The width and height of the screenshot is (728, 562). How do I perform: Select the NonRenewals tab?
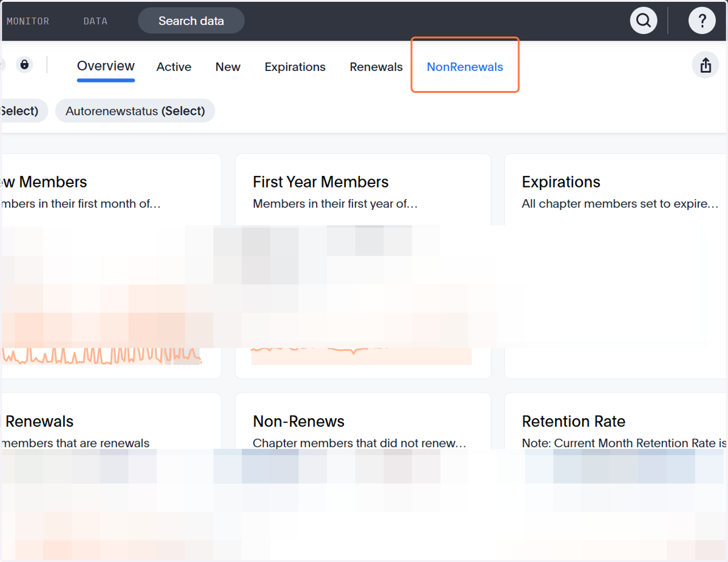click(465, 67)
